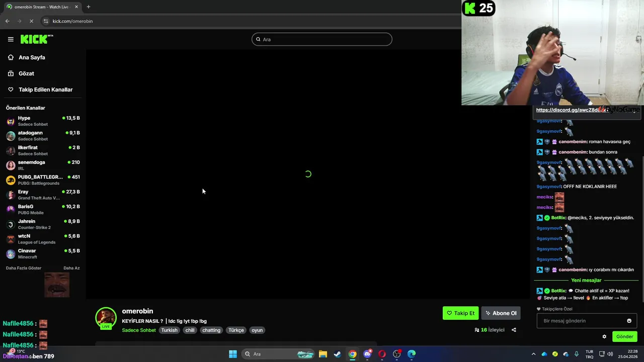Open Microsoft Edge from taskbar

pos(412,354)
